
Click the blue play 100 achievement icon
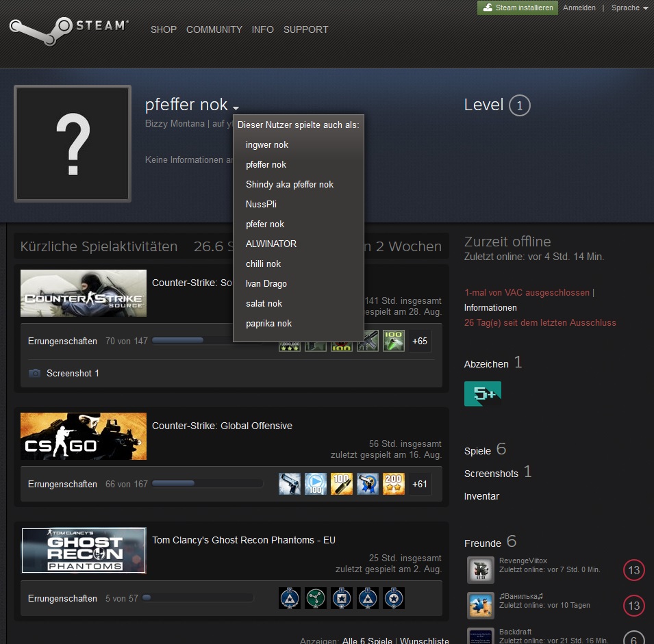pos(315,484)
